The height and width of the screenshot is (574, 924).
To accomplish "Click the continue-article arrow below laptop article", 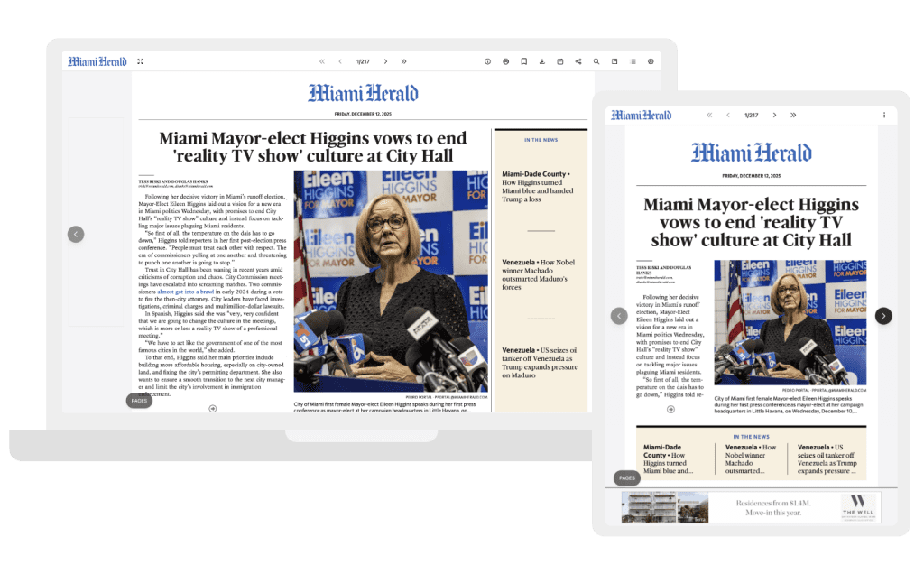I will coord(213,409).
